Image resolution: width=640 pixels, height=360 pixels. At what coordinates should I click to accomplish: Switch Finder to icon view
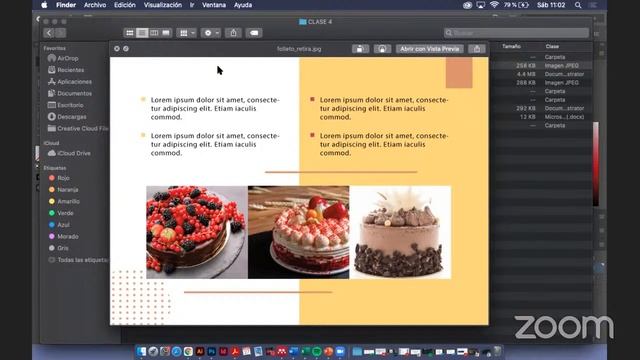click(130, 33)
